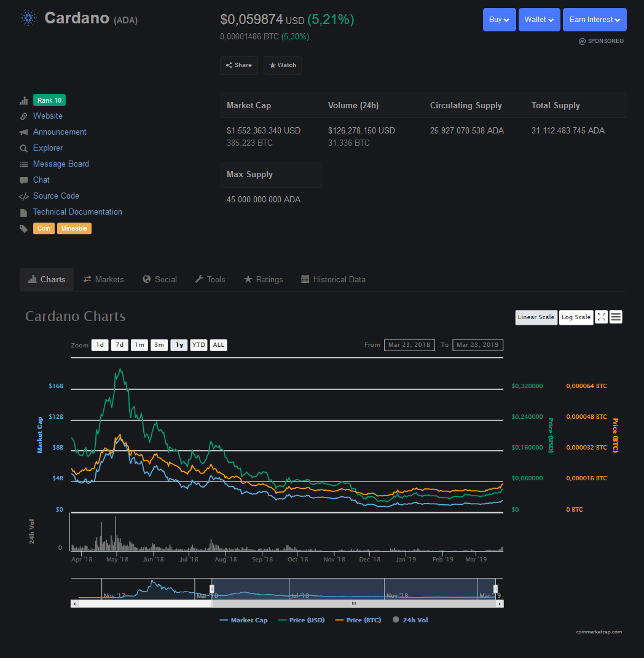Image resolution: width=644 pixels, height=658 pixels.
Task: Open the Explorer link
Action: coord(48,148)
